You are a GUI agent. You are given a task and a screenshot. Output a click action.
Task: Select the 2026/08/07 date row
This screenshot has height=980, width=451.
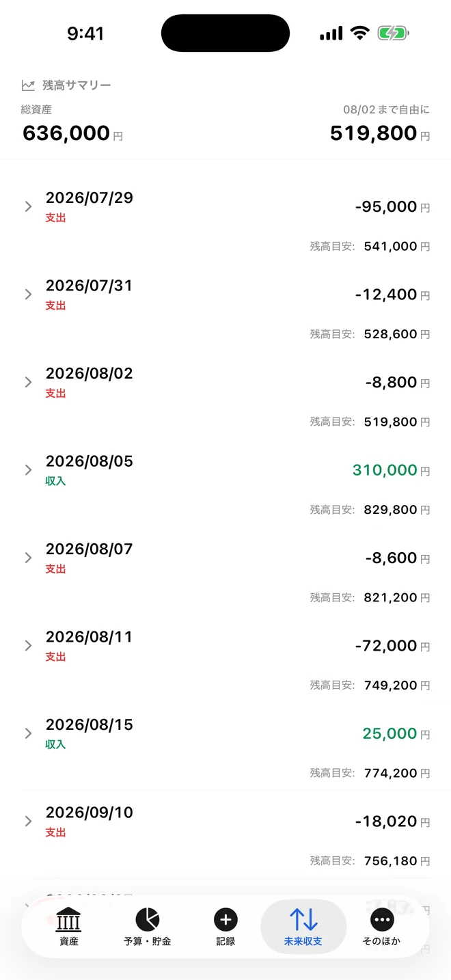tap(225, 571)
